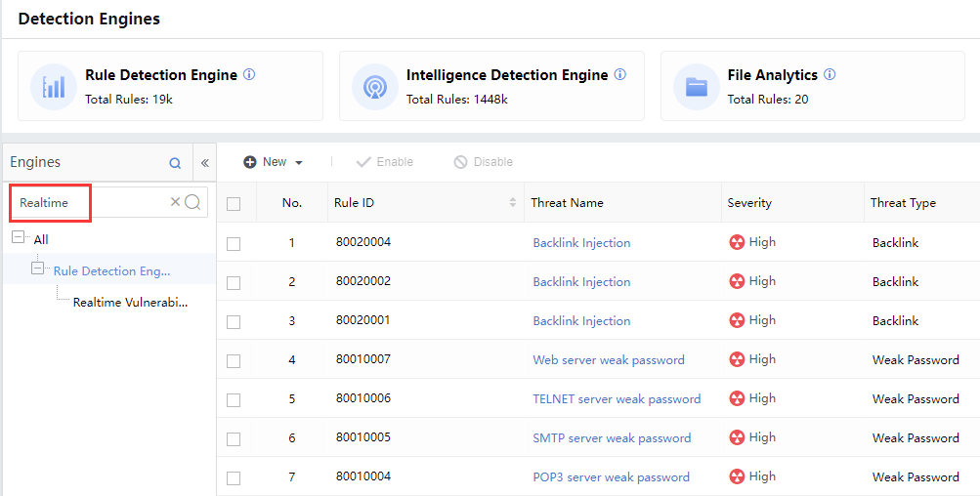Sort the table by Rule ID column
980x496 pixels.
513,203
